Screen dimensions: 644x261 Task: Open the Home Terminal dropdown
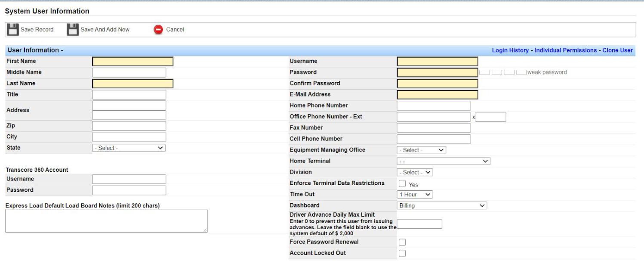coord(443,161)
